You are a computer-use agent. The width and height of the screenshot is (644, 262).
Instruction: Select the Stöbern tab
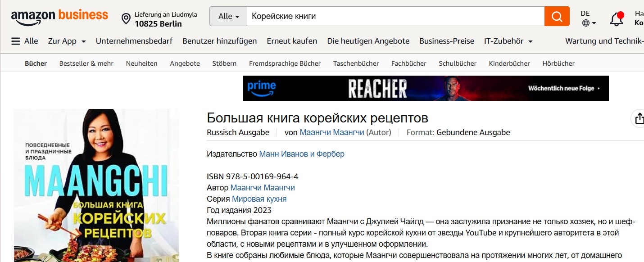(224, 63)
